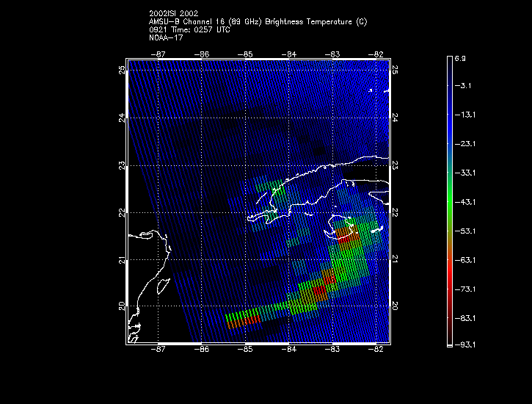Select the -83 label on the bottom axis

(x=332, y=349)
